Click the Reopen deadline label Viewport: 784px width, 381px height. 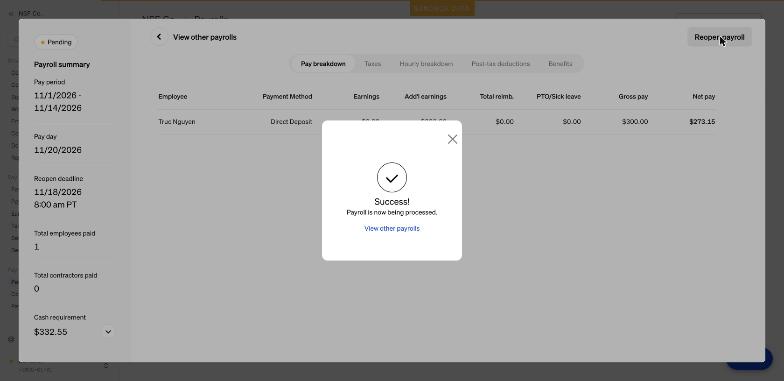tap(58, 178)
